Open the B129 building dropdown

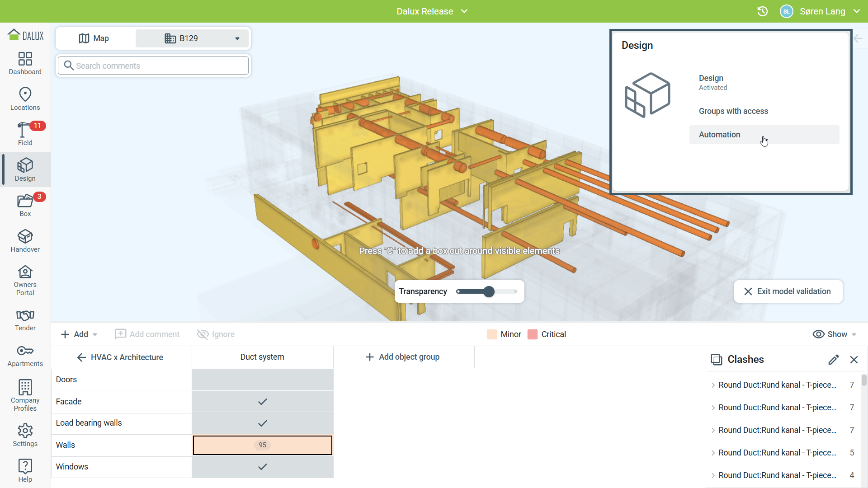pyautogui.click(x=193, y=38)
